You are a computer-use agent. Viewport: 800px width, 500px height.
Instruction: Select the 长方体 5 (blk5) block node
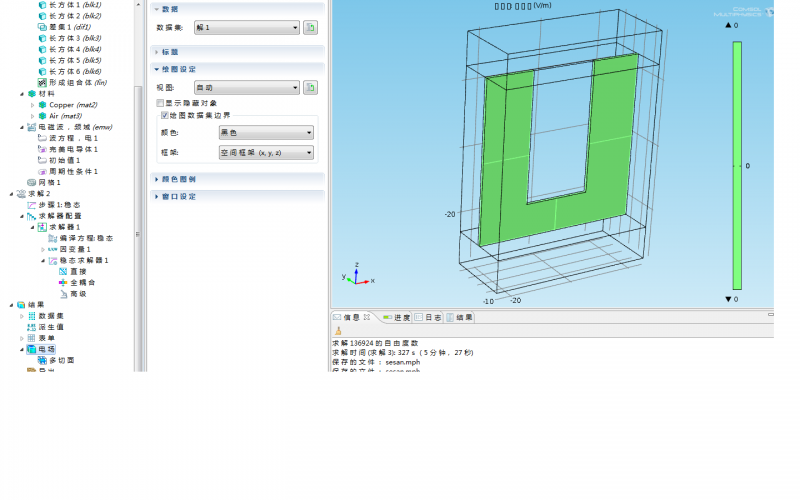[70, 60]
